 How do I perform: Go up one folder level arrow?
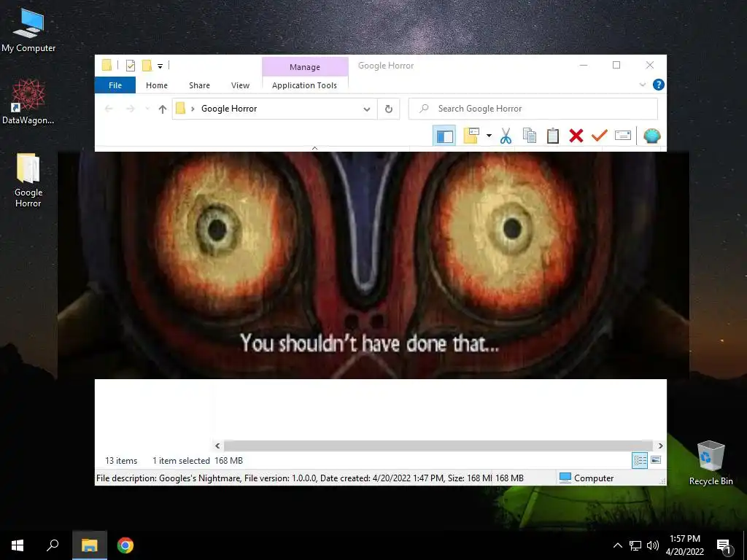click(163, 109)
